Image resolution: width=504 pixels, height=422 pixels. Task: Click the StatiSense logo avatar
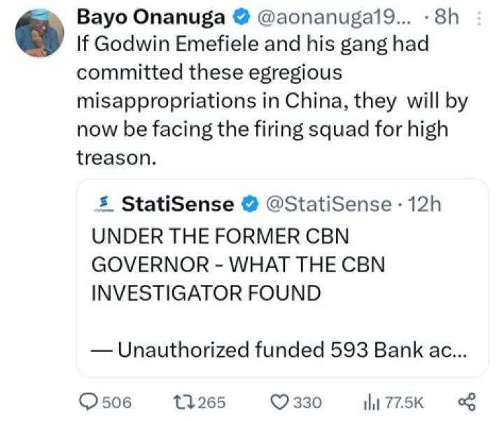[104, 204]
